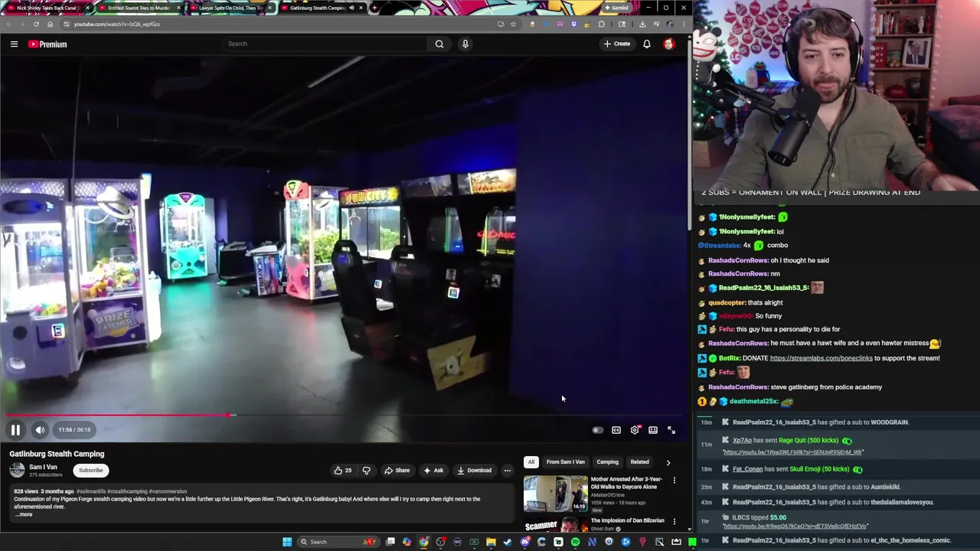Open Windows Start menu
The height and width of the screenshot is (551, 980).
point(287,542)
